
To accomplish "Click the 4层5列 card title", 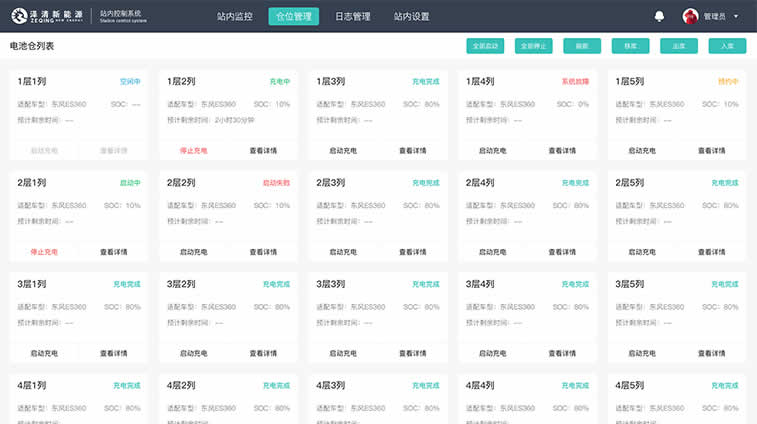I will coord(630,385).
